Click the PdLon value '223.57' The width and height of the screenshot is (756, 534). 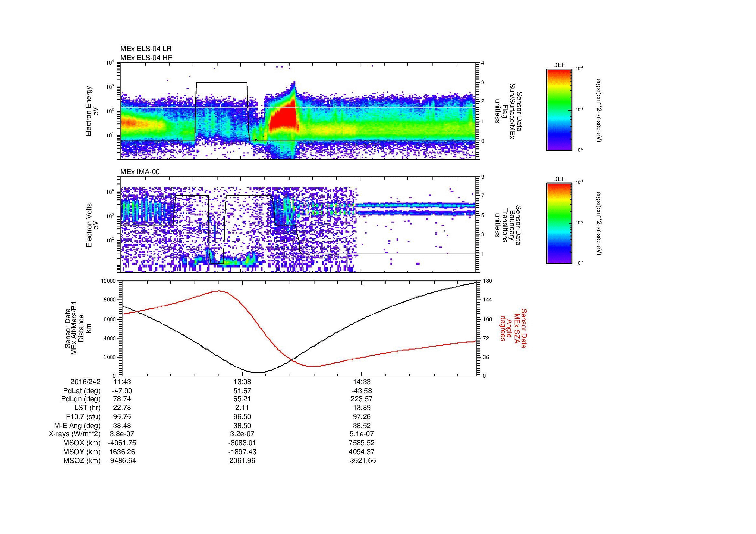tap(362, 399)
